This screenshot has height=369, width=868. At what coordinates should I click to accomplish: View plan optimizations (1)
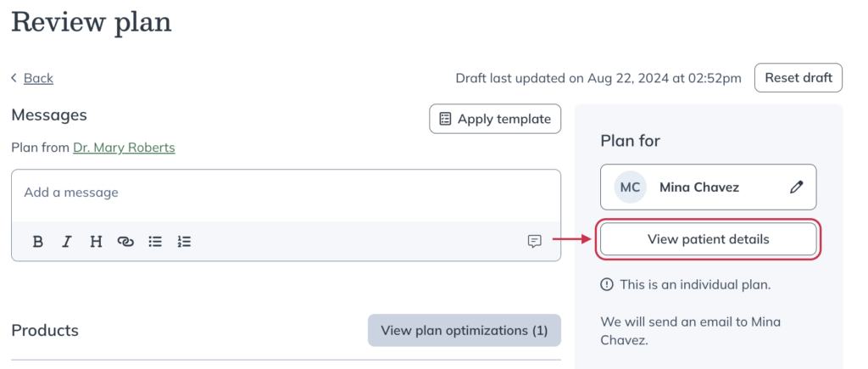pos(465,331)
